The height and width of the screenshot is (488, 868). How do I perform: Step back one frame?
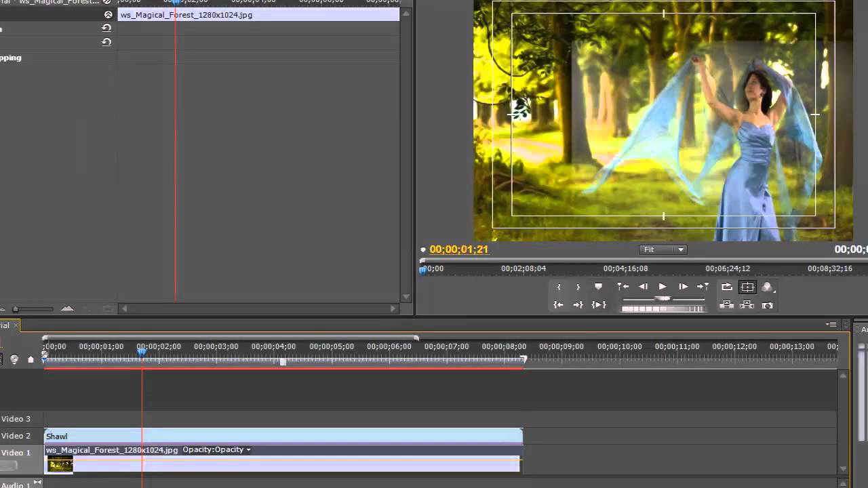(x=643, y=287)
